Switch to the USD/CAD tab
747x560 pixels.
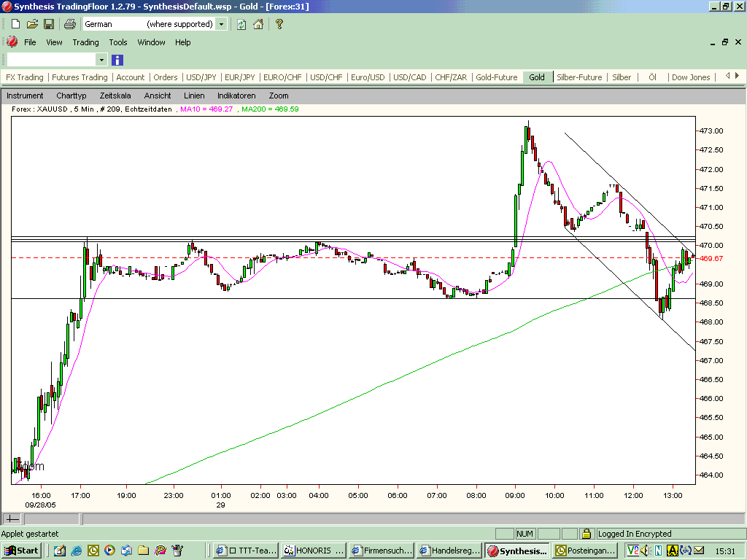tap(410, 77)
